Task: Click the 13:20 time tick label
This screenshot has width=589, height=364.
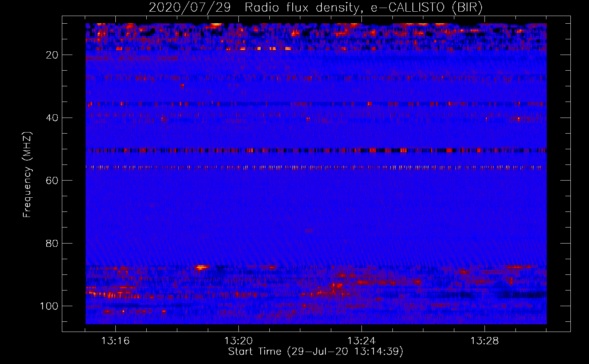Action: pyautogui.click(x=238, y=341)
